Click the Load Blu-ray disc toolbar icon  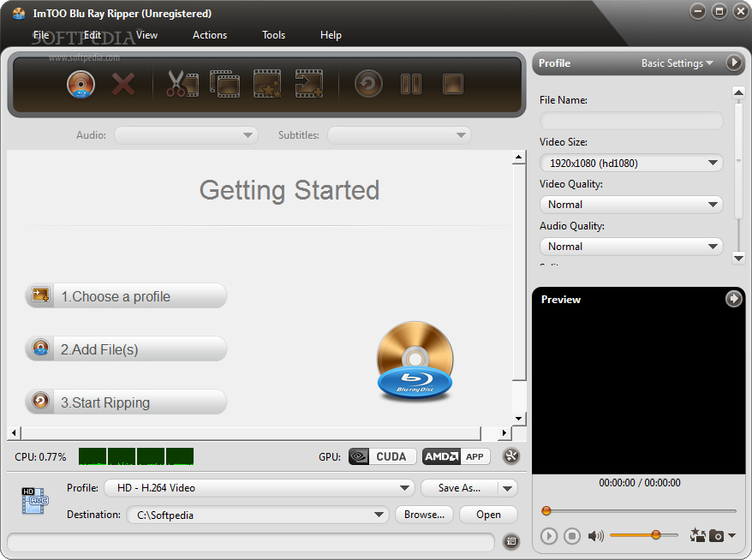81,85
